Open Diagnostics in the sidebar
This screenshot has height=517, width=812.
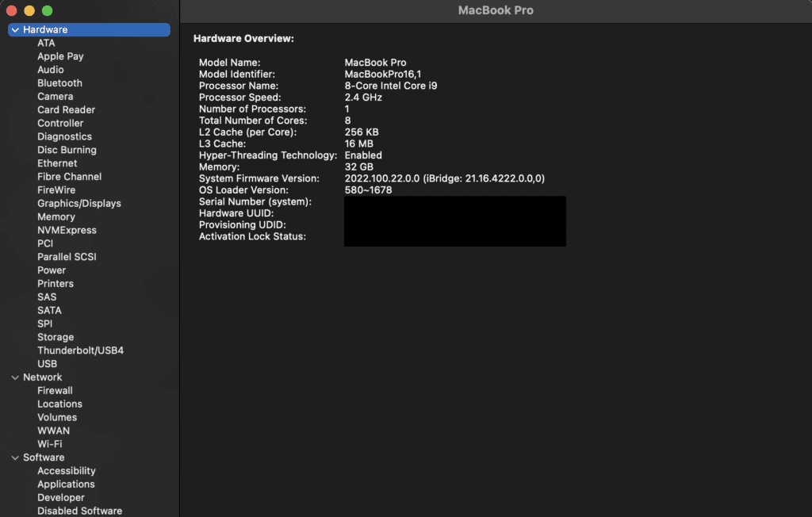pos(64,136)
